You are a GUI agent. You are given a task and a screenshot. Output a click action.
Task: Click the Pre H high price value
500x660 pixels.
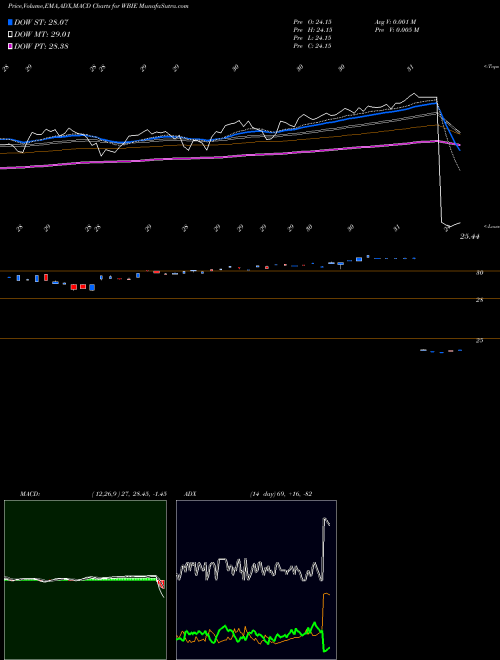click(313, 30)
